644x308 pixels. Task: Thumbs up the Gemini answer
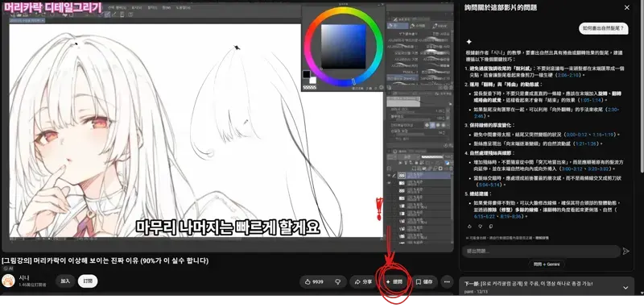click(470, 227)
